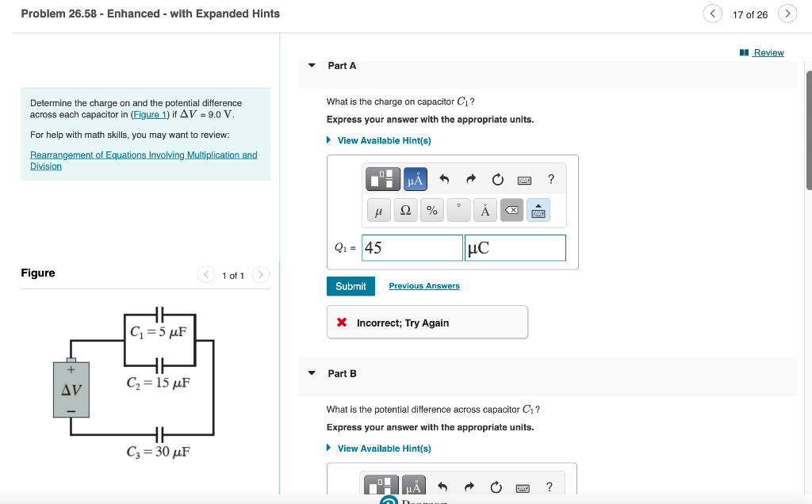Collapse the Part B section
Image resolution: width=812 pixels, height=504 pixels.
(311, 373)
